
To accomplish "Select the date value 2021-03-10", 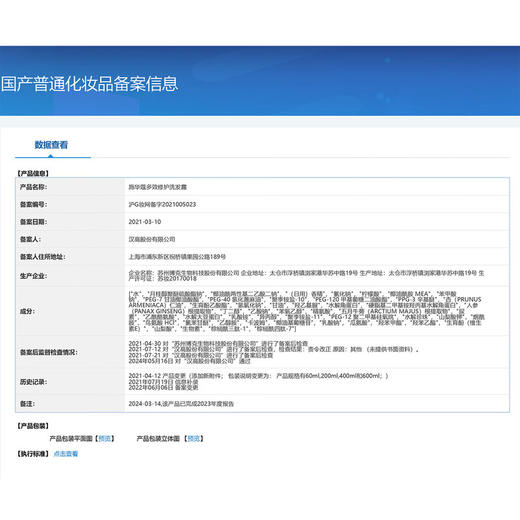I will tap(145, 222).
